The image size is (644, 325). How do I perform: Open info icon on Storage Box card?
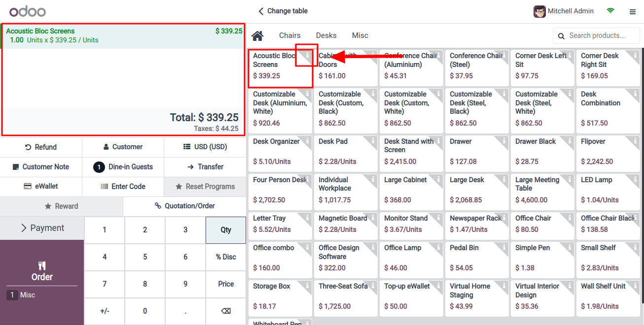[307, 286]
